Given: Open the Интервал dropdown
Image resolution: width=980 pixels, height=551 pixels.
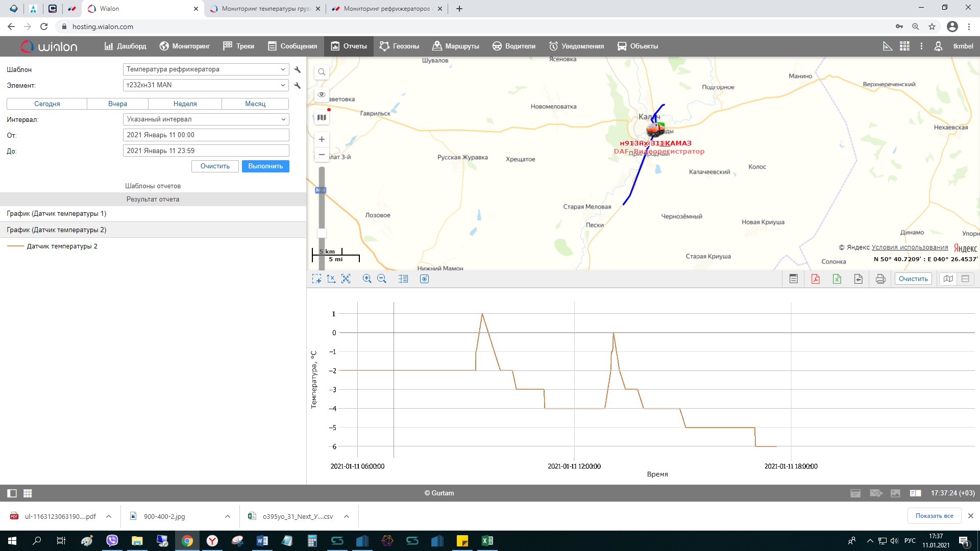Looking at the screenshot, I should coord(206,119).
